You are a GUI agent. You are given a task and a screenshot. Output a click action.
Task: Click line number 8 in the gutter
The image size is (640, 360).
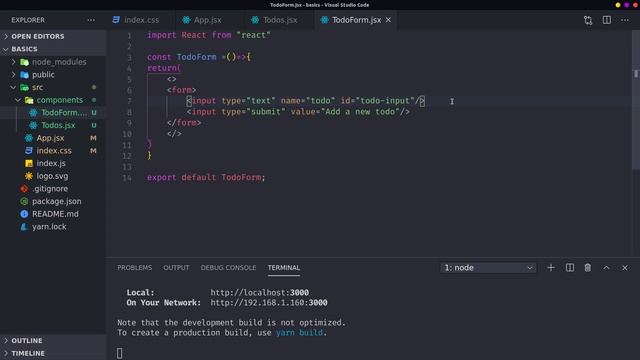click(x=129, y=112)
